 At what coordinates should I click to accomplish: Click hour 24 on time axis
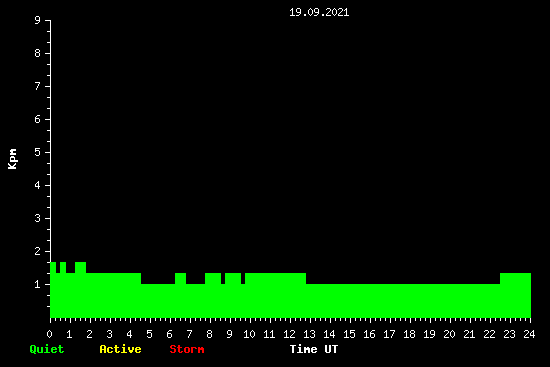tap(529, 334)
